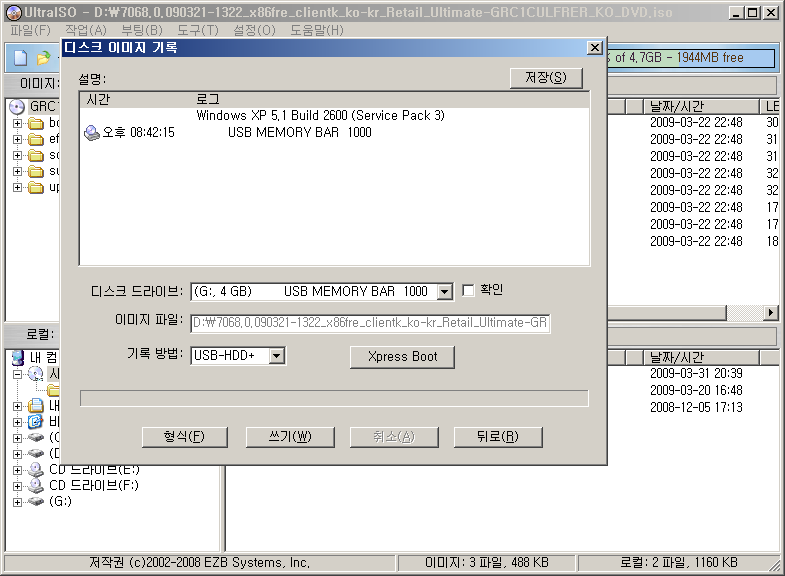Image resolution: width=785 pixels, height=576 pixels.
Task: Select CD drive (E:) icon
Action: [x=36, y=469]
